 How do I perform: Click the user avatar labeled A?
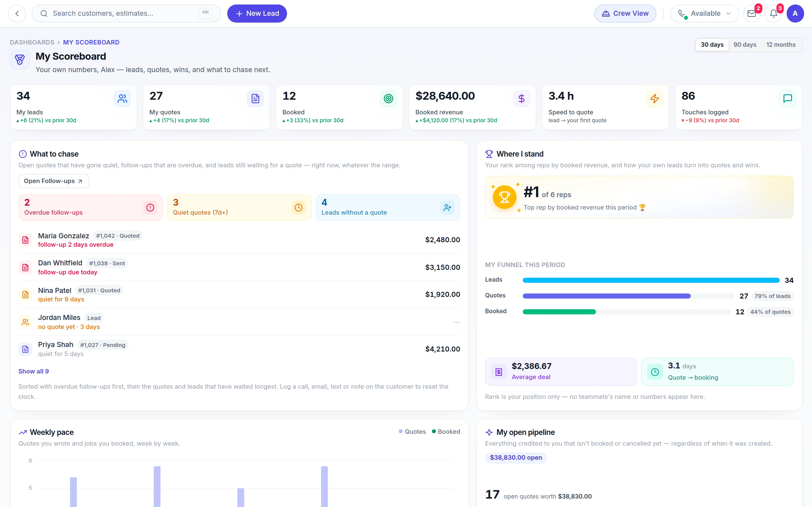795,14
